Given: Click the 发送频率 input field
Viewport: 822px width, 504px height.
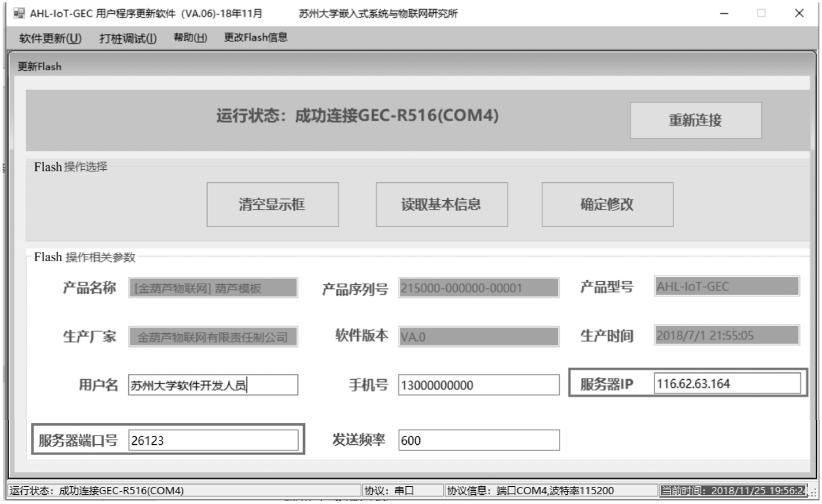Looking at the screenshot, I should tap(478, 441).
